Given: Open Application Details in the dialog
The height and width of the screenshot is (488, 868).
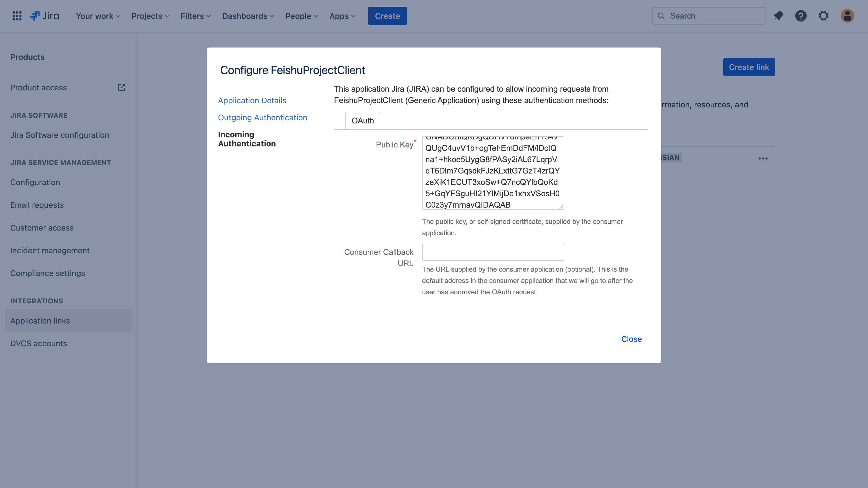Looking at the screenshot, I should [x=252, y=100].
